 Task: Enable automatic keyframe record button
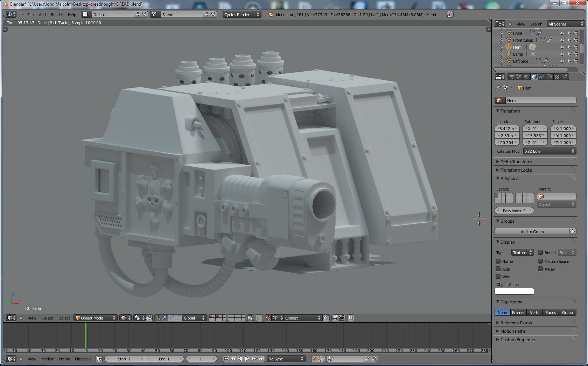314,359
